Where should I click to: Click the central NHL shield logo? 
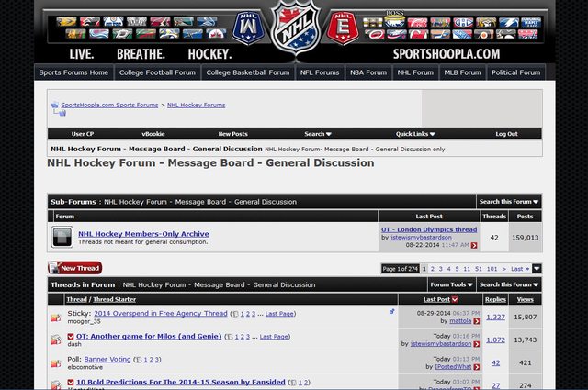tap(296, 29)
